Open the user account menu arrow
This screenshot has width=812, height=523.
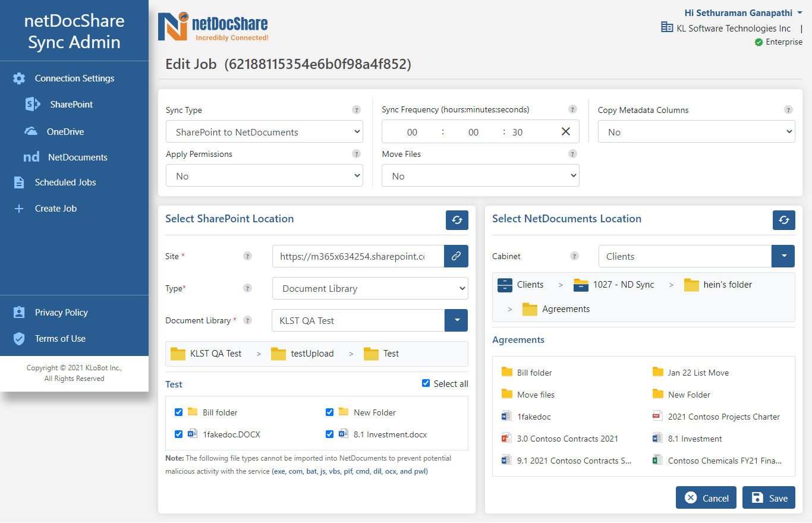800,13
